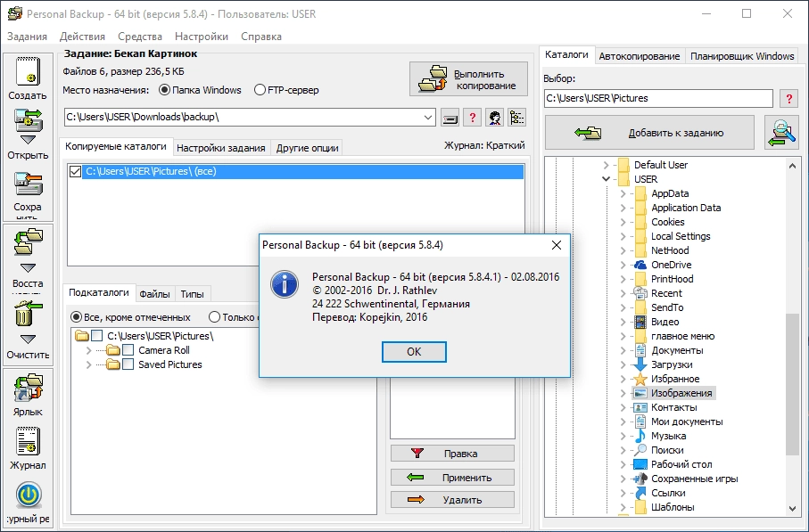This screenshot has width=809, height=532.
Task: Select Музыка folder in tree
Action: [x=668, y=436]
